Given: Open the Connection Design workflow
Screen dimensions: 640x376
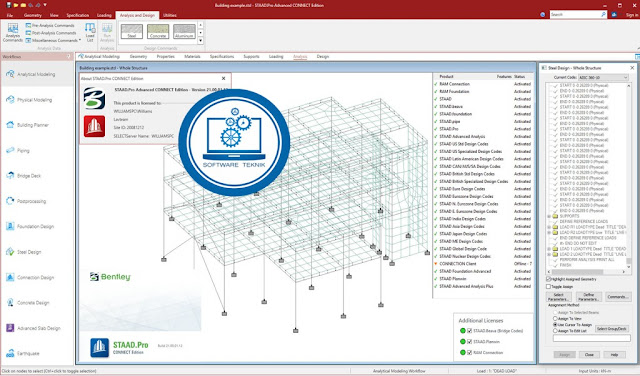Looking at the screenshot, I should click(30, 277).
